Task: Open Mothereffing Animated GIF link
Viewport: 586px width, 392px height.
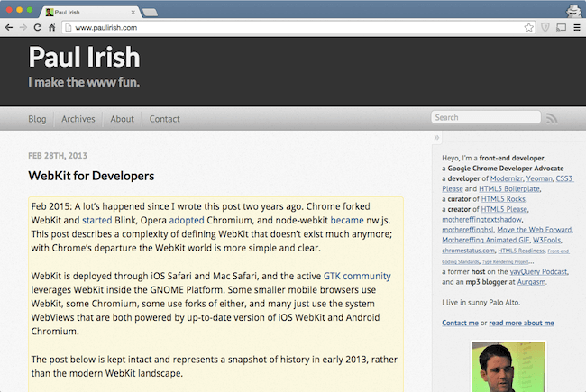Action: [485, 240]
